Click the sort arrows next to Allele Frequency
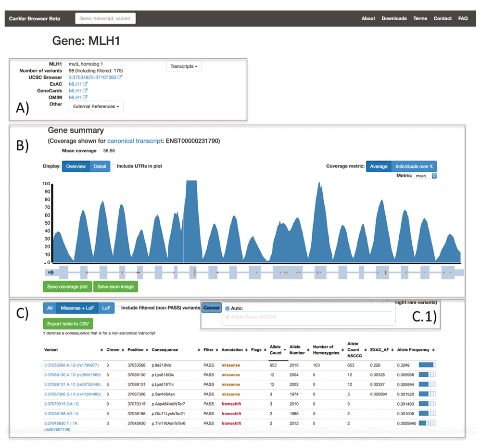The image size is (481, 448). coord(433,350)
